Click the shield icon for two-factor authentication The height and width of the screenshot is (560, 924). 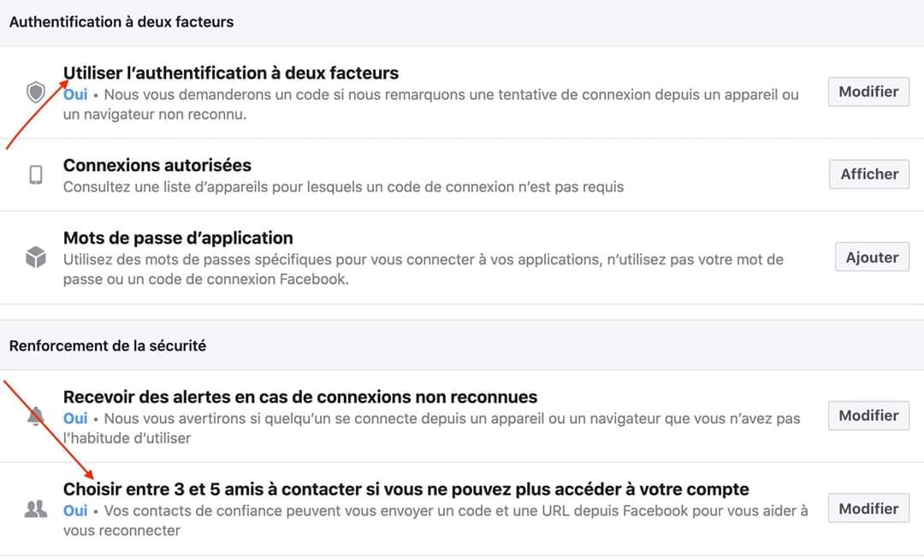[x=36, y=92]
